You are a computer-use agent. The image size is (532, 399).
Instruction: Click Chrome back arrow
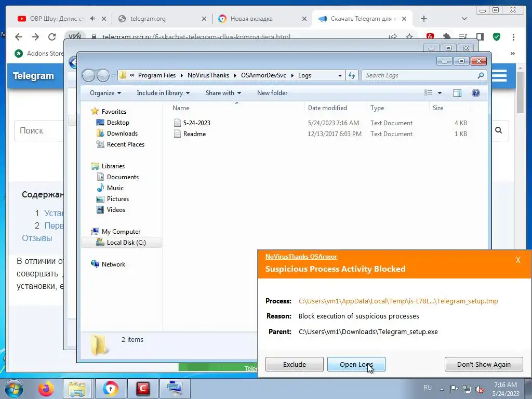pos(19,37)
